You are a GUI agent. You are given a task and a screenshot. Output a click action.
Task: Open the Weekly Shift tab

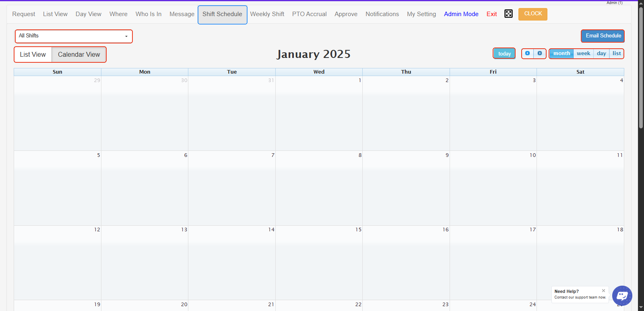click(x=267, y=14)
